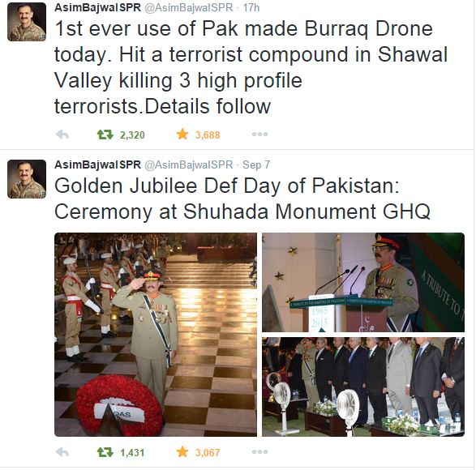Open the Sep 7 timestamp link

pyautogui.click(x=256, y=164)
